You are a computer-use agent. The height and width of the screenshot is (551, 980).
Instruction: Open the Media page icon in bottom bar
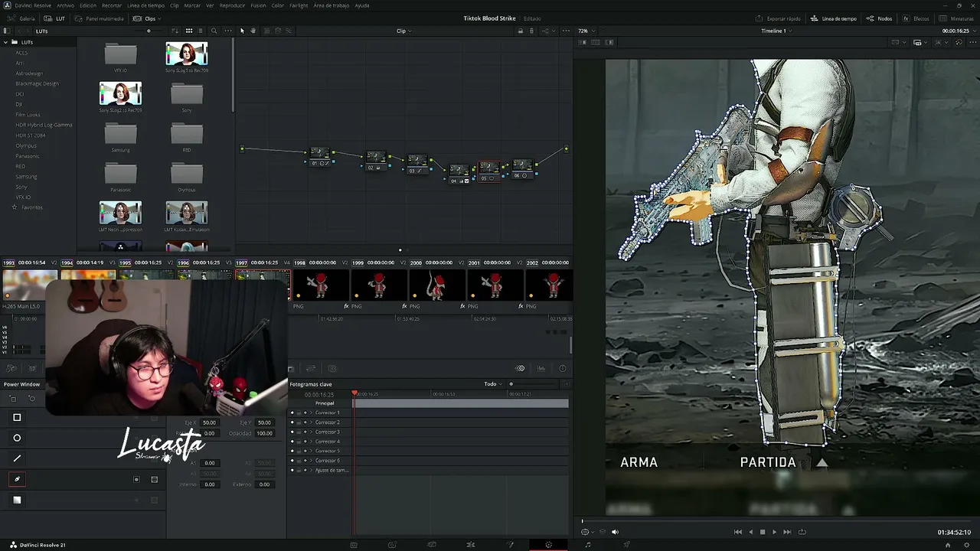353,545
